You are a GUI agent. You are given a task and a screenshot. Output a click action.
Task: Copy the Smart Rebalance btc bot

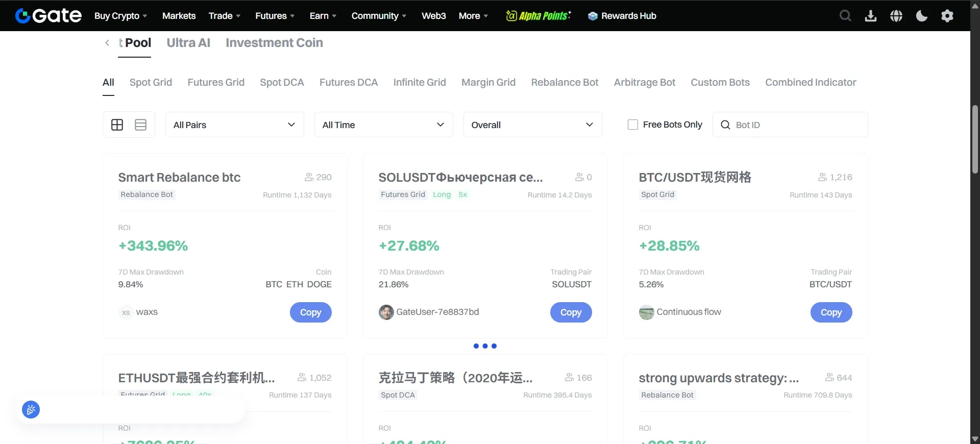tap(310, 312)
